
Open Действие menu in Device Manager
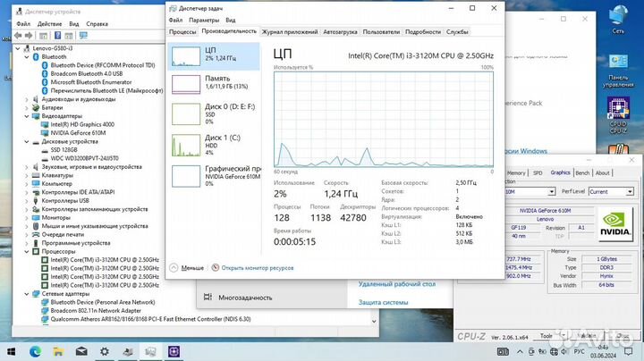click(50, 24)
